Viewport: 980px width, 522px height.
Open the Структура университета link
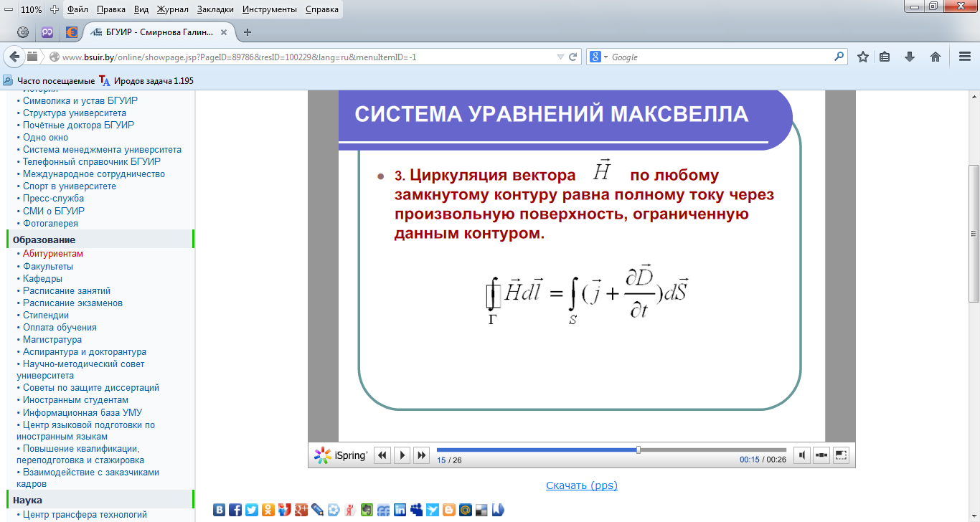coord(75,113)
